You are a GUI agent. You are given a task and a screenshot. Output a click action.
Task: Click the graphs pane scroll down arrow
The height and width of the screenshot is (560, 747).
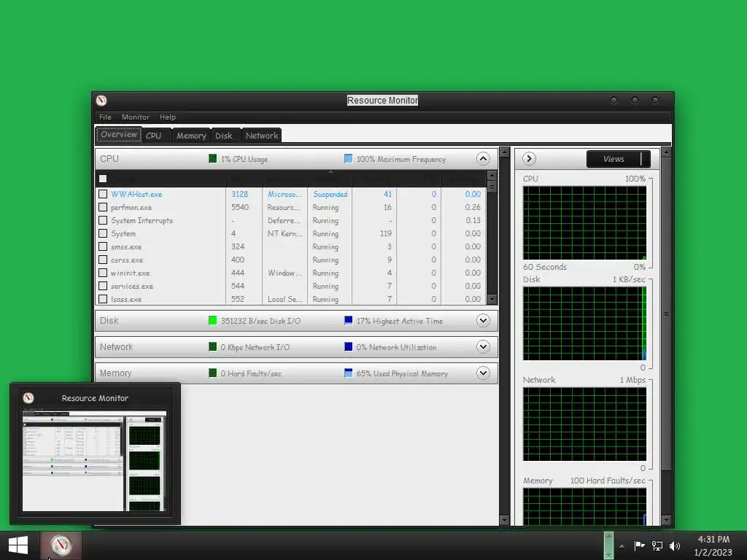click(666, 520)
